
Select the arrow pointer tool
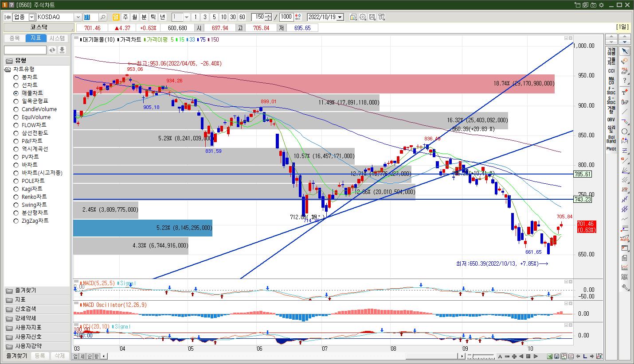(x=625, y=51)
